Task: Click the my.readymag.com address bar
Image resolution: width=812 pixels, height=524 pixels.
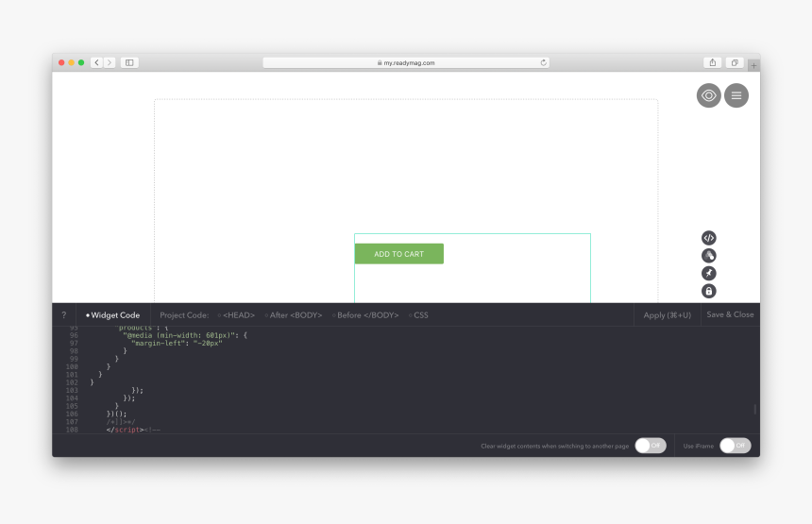Action: pyautogui.click(x=406, y=62)
